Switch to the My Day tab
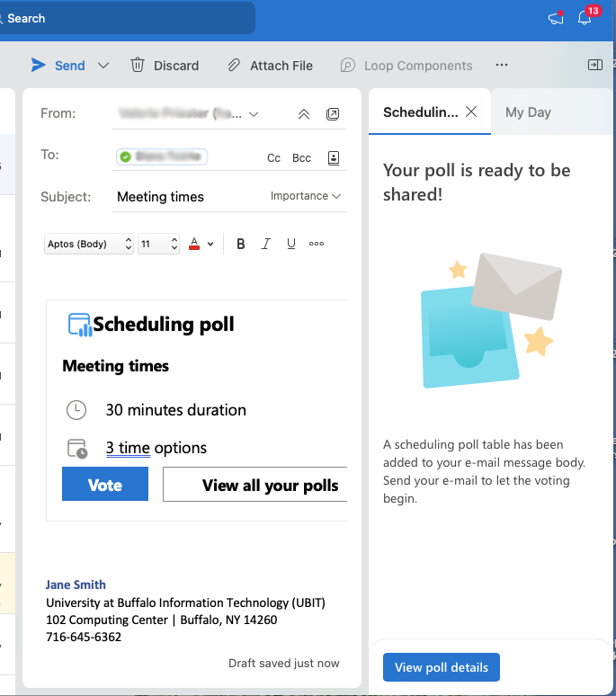 pos(528,112)
